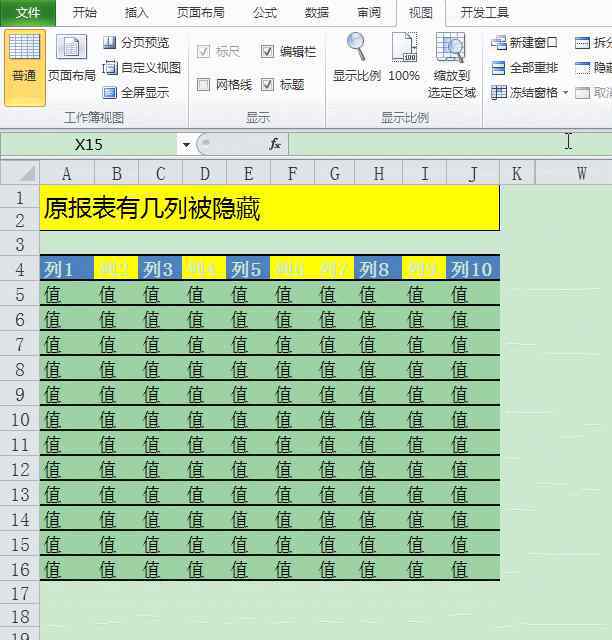Open the Page Layout (页面布局) ribbon tab
Viewport: 612px width, 640px height.
click(200, 13)
